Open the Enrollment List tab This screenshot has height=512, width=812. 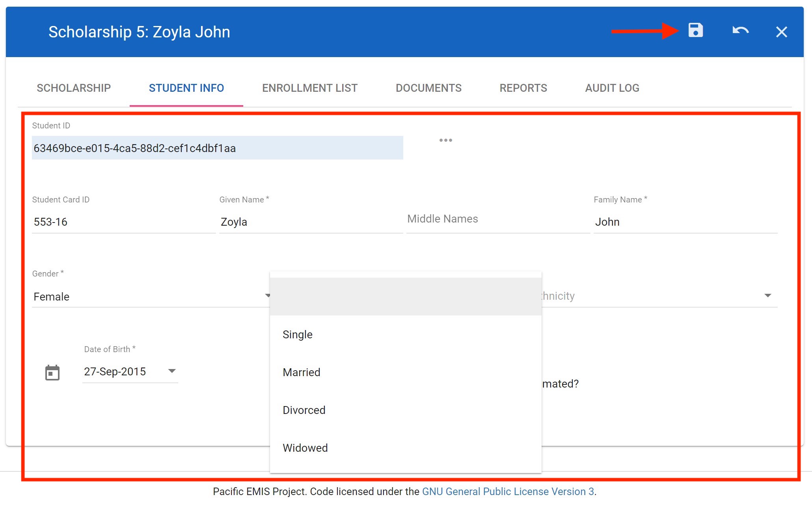pos(310,88)
